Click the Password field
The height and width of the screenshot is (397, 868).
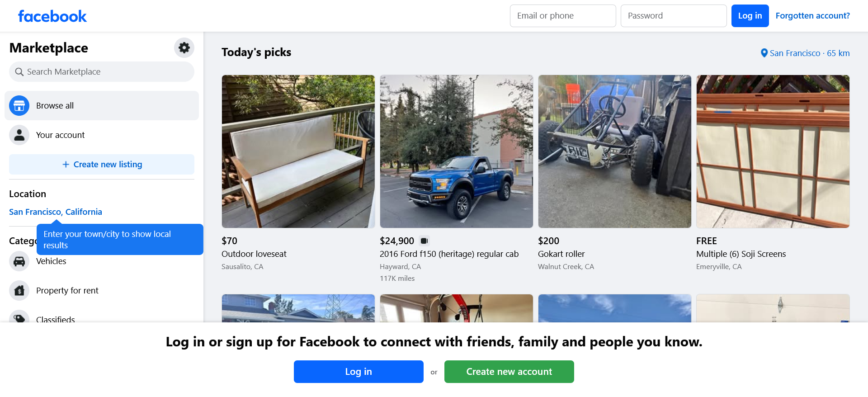tap(673, 15)
